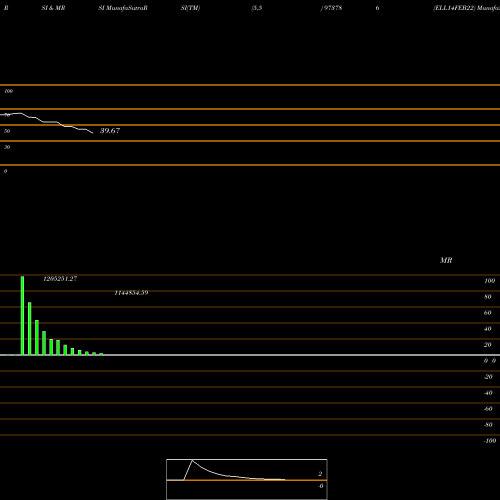Click the 1205251.27 volume label
This screenshot has height=500, width=500.
[x=60, y=279]
